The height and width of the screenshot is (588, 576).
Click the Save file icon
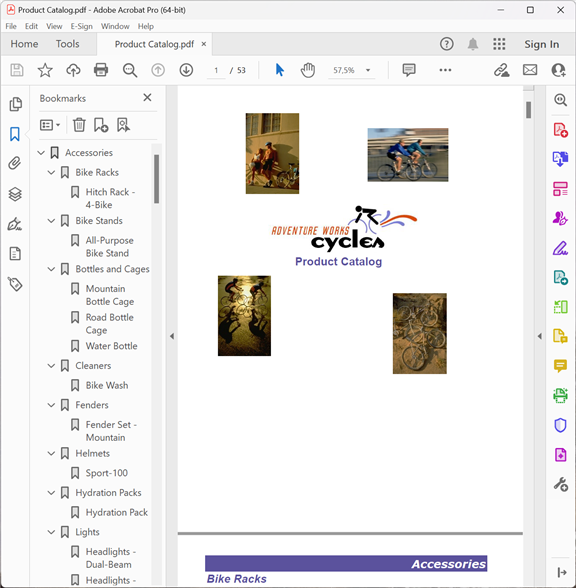[x=16, y=70]
